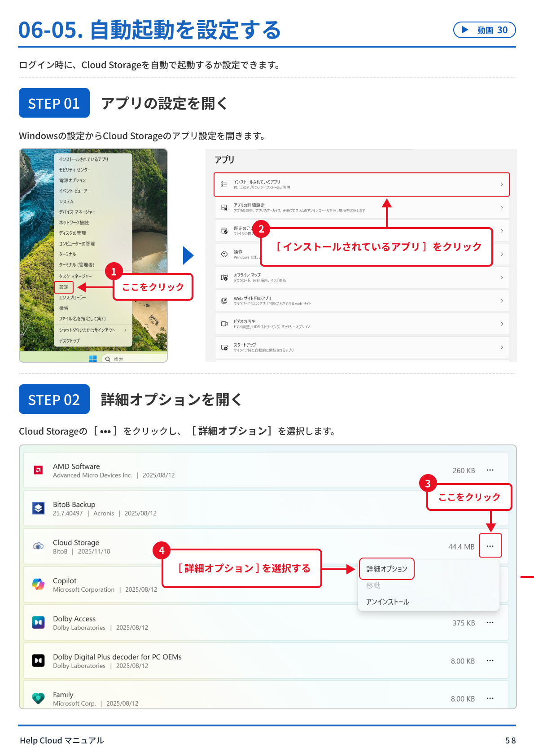The width and height of the screenshot is (534, 756).
Task: Open the three-dot menu for Family
Action: coord(490,699)
